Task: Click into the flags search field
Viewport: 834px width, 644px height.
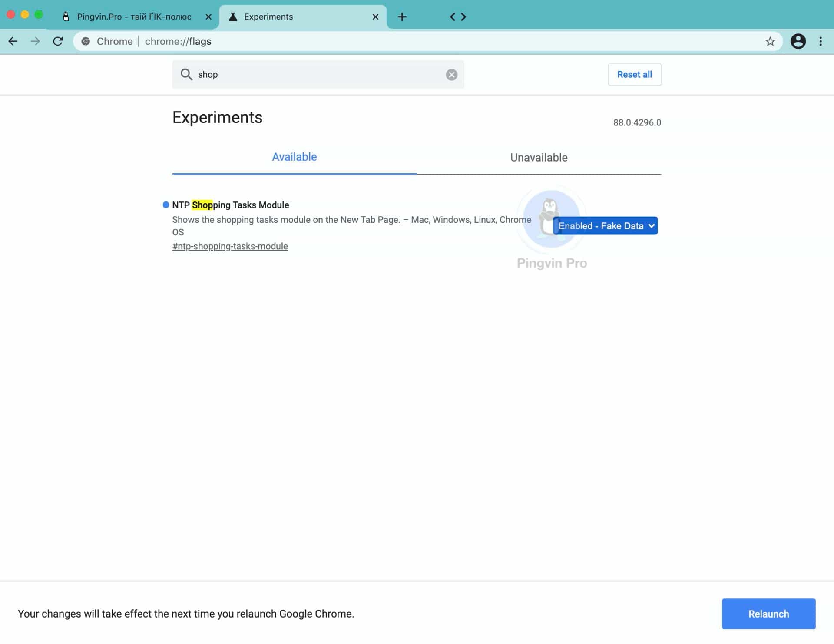Action: click(317, 75)
